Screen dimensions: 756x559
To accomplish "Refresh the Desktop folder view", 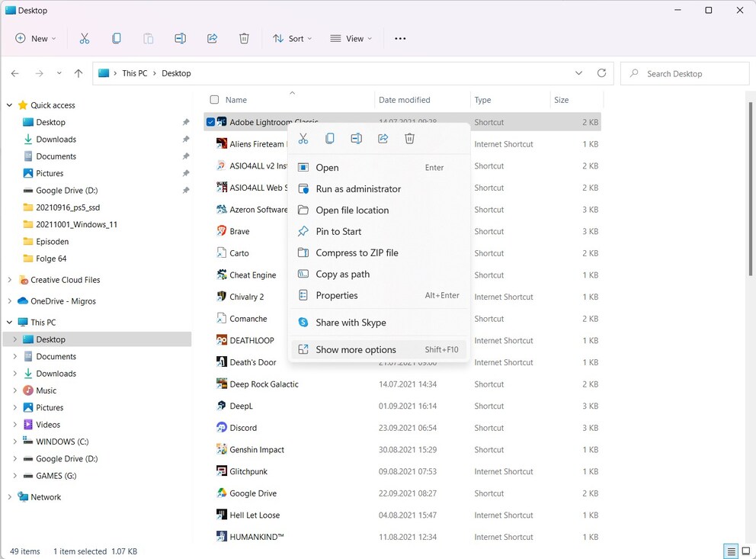I will [x=601, y=73].
